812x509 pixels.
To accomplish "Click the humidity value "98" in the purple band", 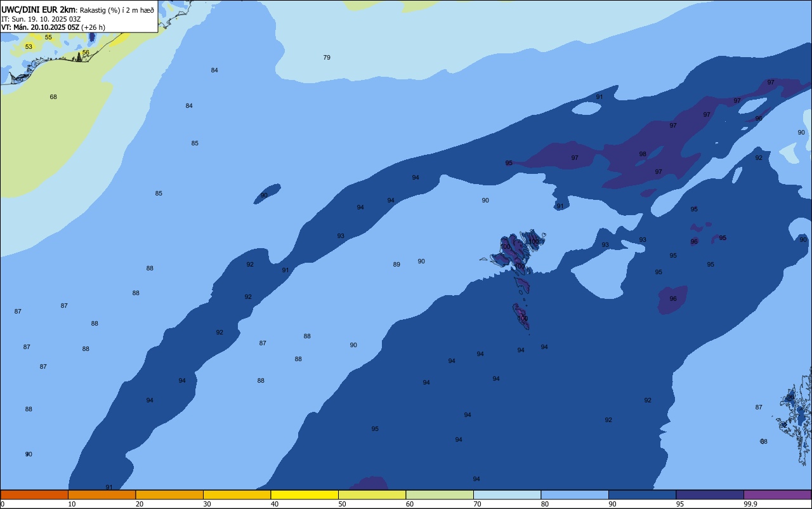I will [x=643, y=154].
